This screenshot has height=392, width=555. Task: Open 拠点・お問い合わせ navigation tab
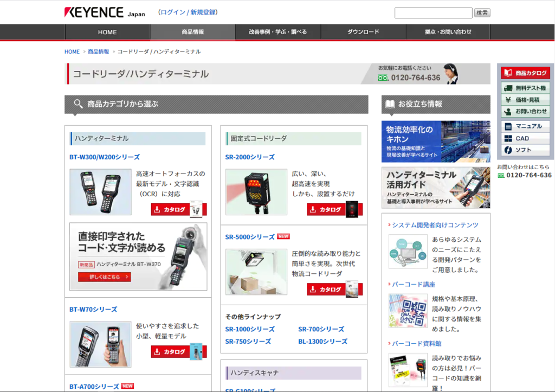[448, 32]
